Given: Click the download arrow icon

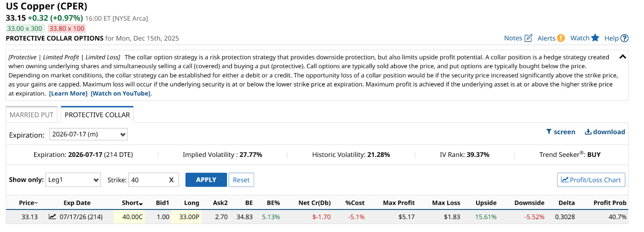Looking at the screenshot, I should pyautogui.click(x=588, y=132).
